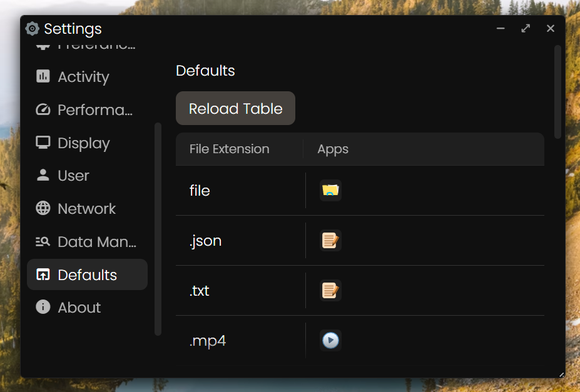
Task: Select the .json extension row
Action: pyautogui.click(x=206, y=241)
